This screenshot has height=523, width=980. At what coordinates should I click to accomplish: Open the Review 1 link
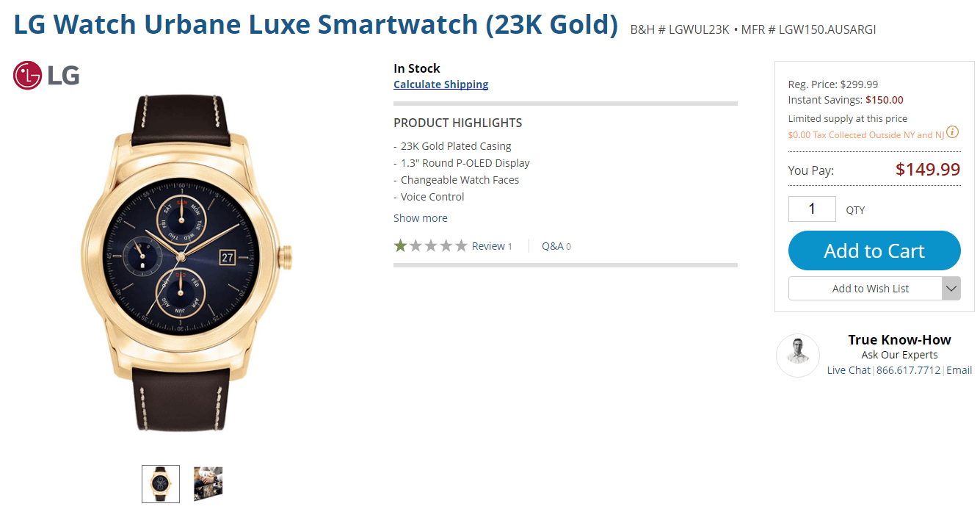click(x=492, y=246)
